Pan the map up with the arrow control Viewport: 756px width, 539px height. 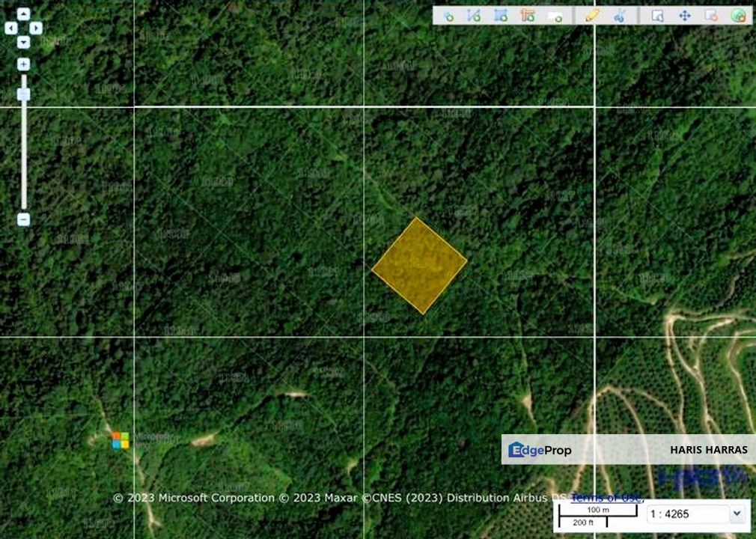[23, 13]
